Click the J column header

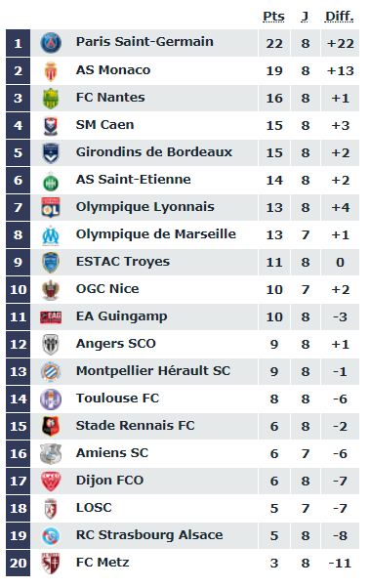(x=305, y=17)
